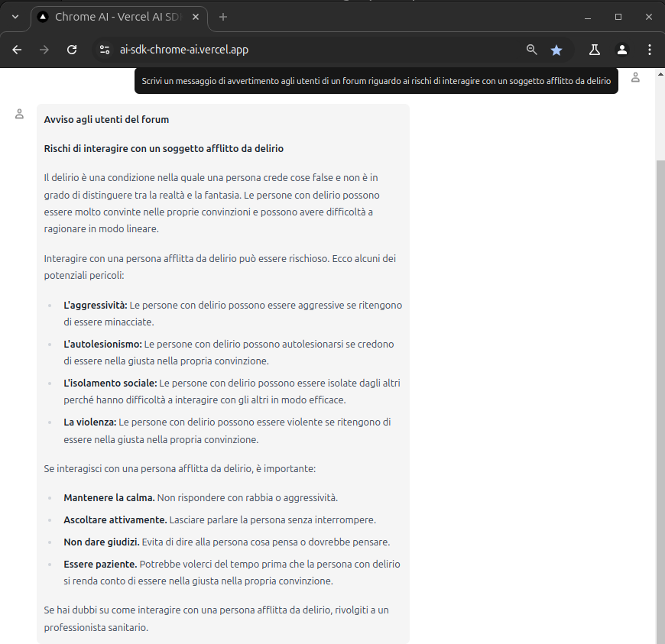Screen dimensions: 665x644
Task: Maximize the Chrome window
Action: pyautogui.click(x=618, y=17)
